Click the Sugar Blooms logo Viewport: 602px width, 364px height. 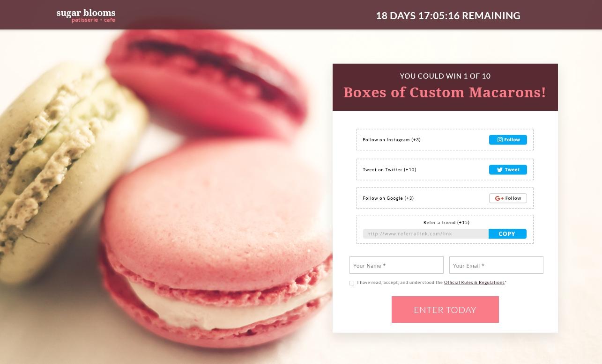coord(86,15)
